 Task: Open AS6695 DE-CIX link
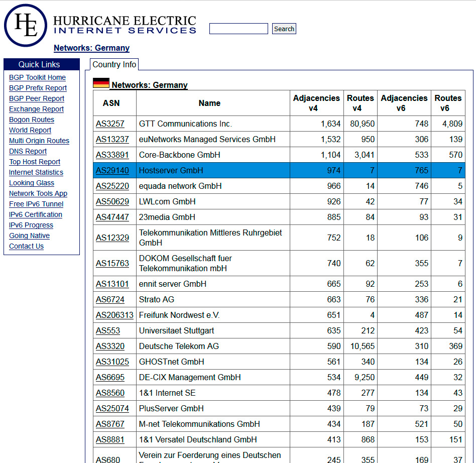pos(110,378)
